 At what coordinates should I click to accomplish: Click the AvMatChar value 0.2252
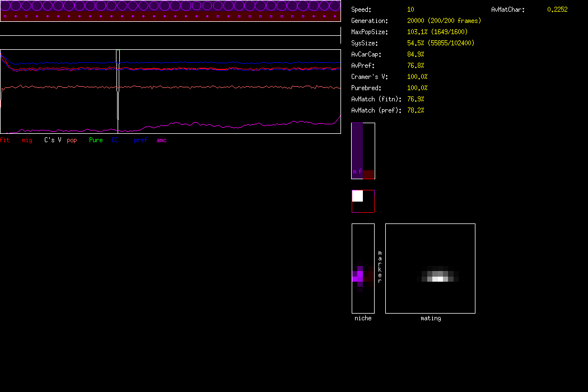(x=557, y=10)
